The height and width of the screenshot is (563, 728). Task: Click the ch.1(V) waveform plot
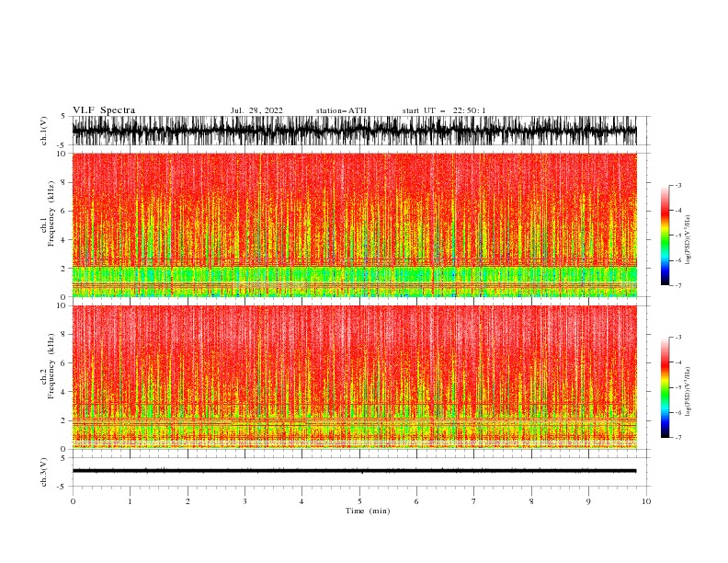pyautogui.click(x=354, y=131)
